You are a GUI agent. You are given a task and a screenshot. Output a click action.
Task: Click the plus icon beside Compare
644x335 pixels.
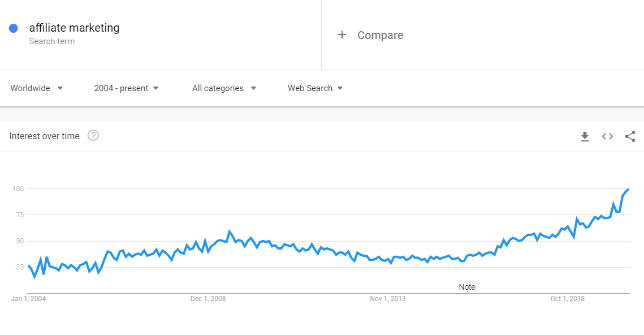point(342,35)
